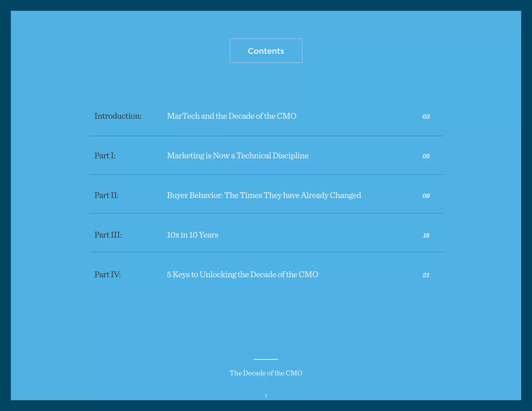This screenshot has height=411, width=532.
Task: Click page number 18
Action: pos(426,236)
